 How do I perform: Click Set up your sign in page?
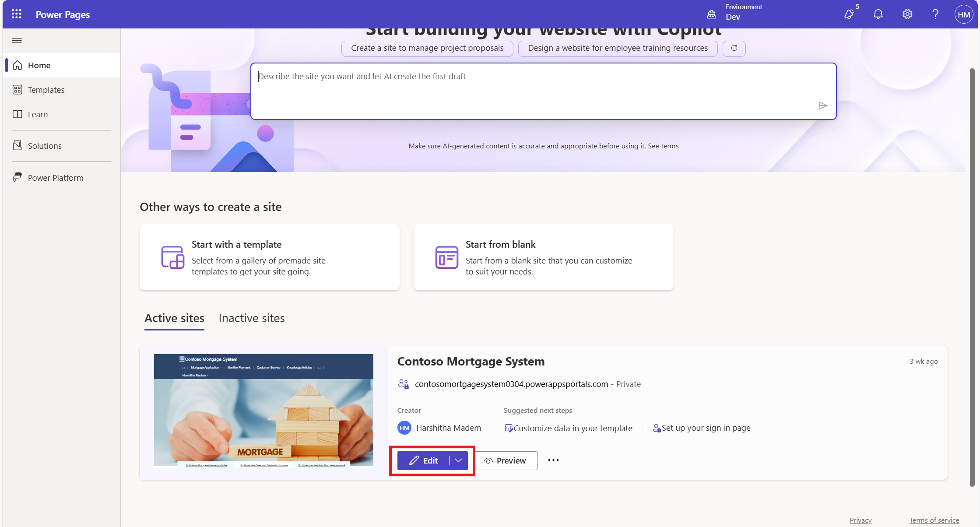[x=705, y=428]
